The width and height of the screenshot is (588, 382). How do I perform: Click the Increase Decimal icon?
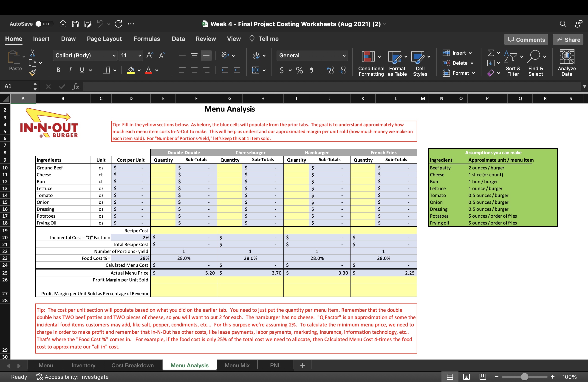[x=330, y=70]
